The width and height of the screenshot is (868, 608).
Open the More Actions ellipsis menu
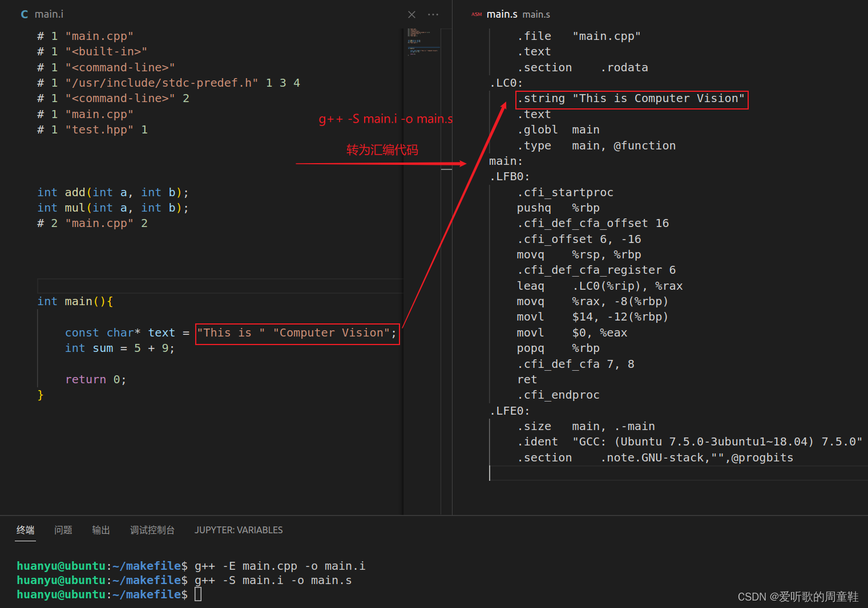coord(433,14)
